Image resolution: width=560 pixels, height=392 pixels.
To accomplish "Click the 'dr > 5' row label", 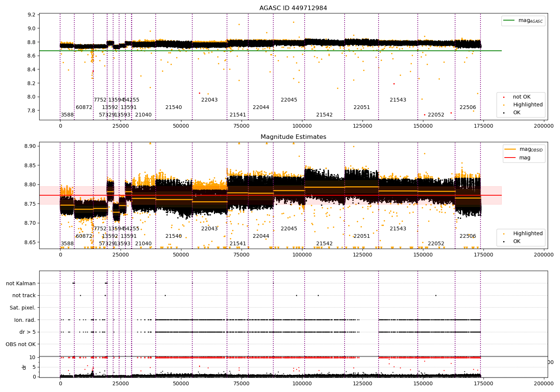I will tap(28, 332).
